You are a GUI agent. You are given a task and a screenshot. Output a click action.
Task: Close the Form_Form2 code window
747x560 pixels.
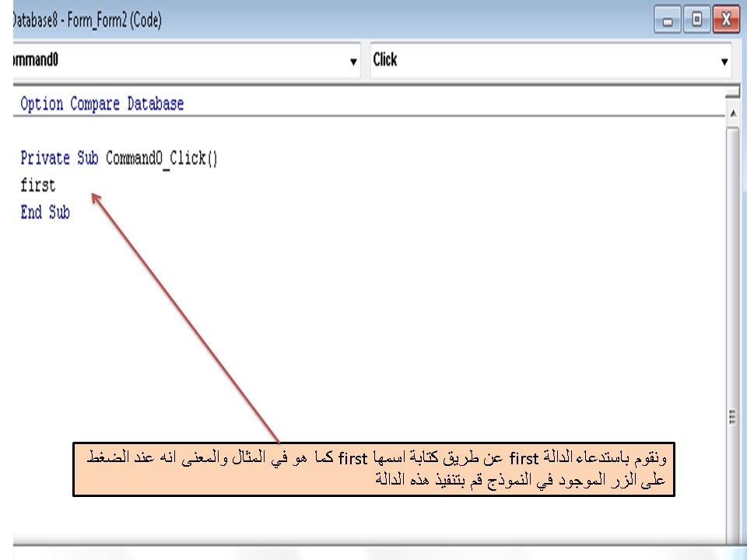point(726,20)
